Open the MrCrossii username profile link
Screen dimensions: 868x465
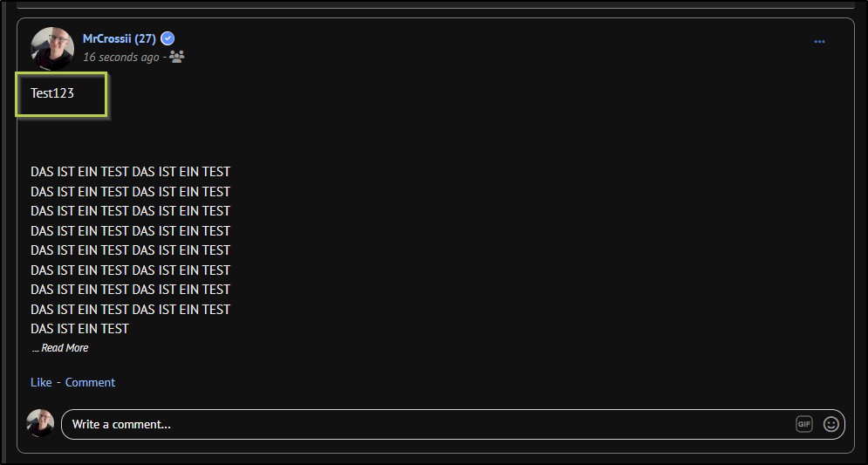pos(106,38)
